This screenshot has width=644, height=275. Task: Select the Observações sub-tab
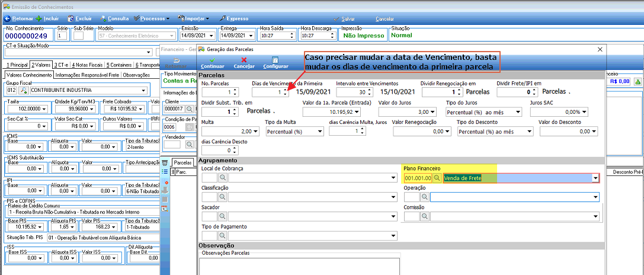136,75
